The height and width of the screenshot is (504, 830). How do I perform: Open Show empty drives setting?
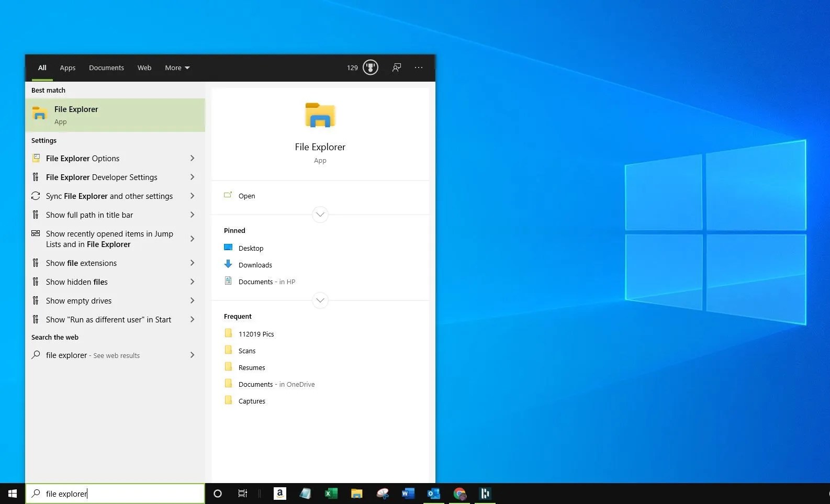tap(115, 300)
